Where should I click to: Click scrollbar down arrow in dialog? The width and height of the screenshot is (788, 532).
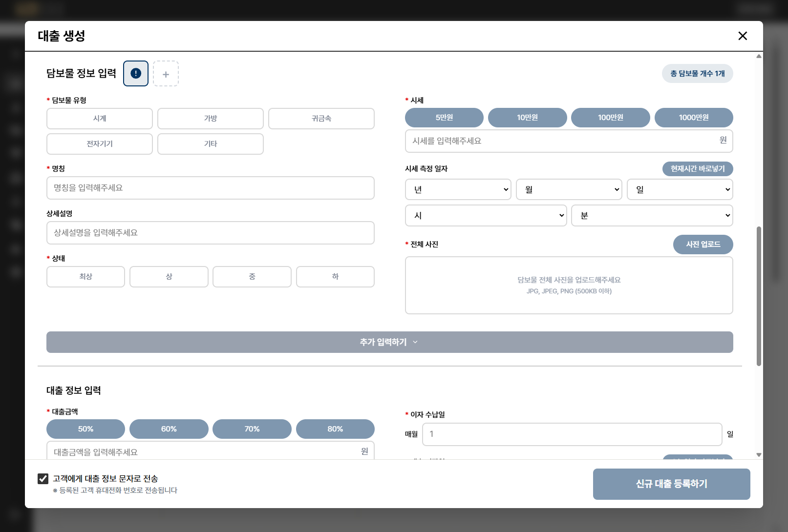tap(759, 455)
